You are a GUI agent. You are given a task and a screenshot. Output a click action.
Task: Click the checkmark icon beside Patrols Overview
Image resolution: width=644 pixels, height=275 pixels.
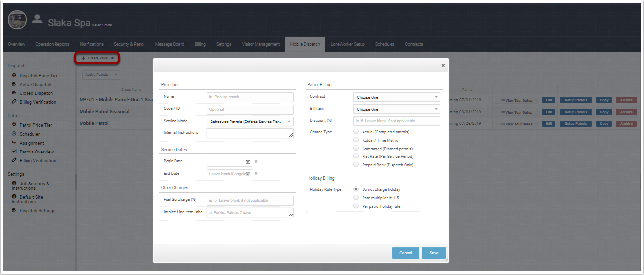click(x=14, y=152)
